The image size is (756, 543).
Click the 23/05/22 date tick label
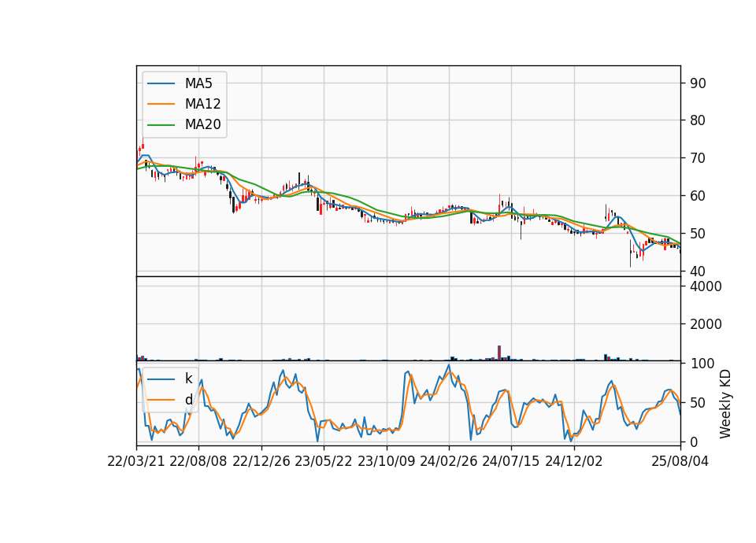(x=324, y=461)
